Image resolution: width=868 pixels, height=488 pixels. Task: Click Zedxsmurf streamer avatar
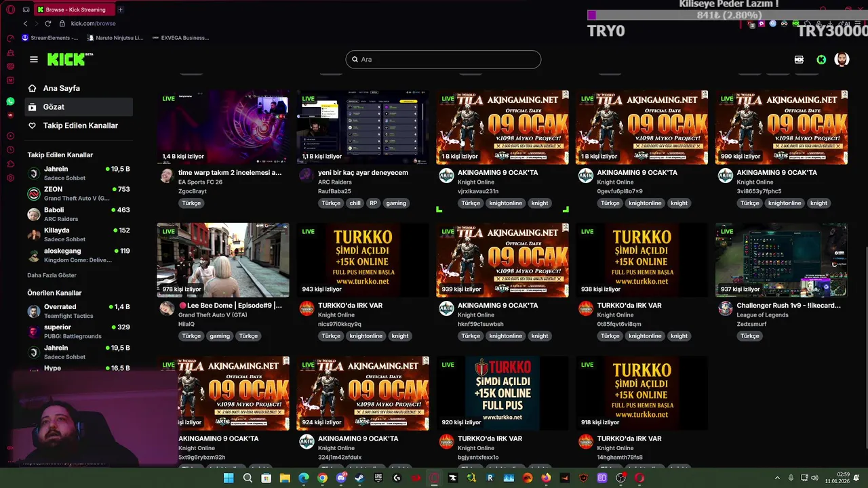[x=725, y=309]
